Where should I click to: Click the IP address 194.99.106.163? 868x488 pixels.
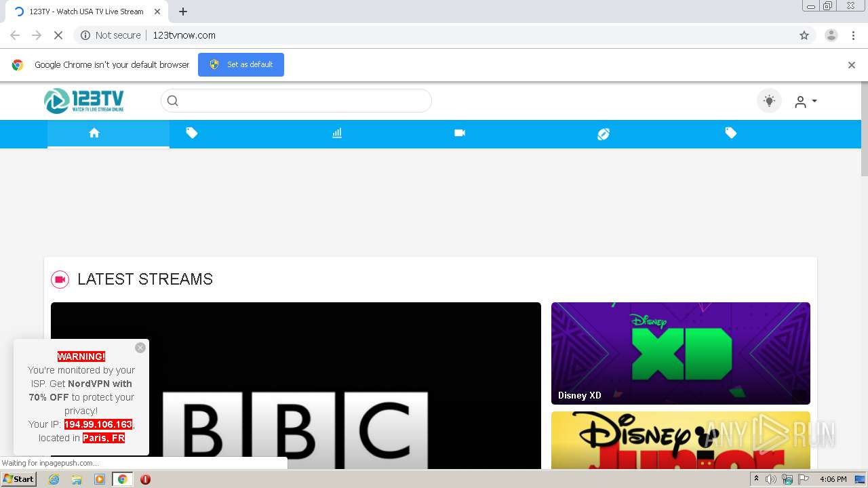pyautogui.click(x=98, y=424)
